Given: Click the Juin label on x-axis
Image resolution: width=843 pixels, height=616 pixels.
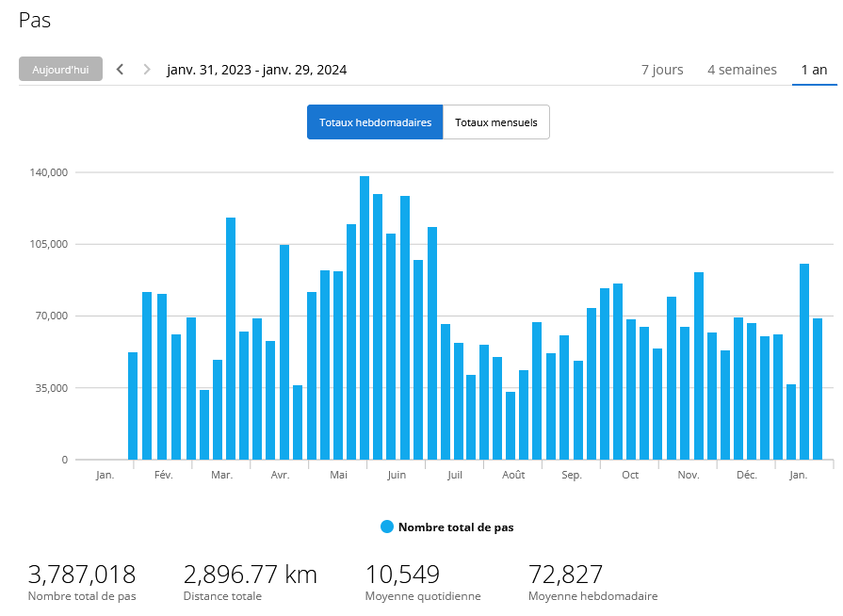Looking at the screenshot, I should [x=397, y=475].
